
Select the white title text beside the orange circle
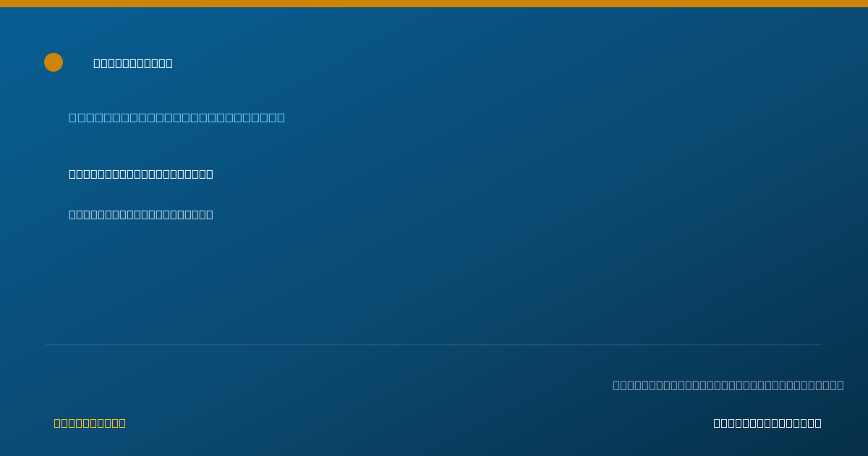(133, 63)
